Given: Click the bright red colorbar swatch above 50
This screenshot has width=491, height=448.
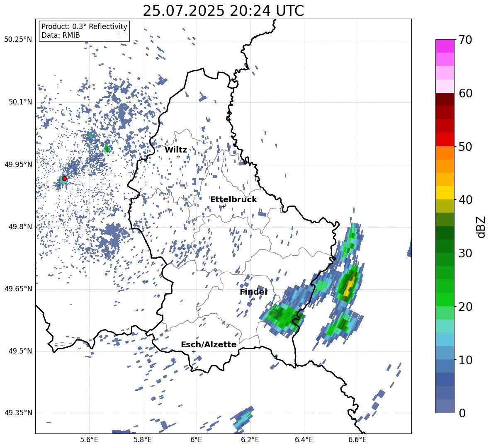Looking at the screenshot, I should pos(445,140).
